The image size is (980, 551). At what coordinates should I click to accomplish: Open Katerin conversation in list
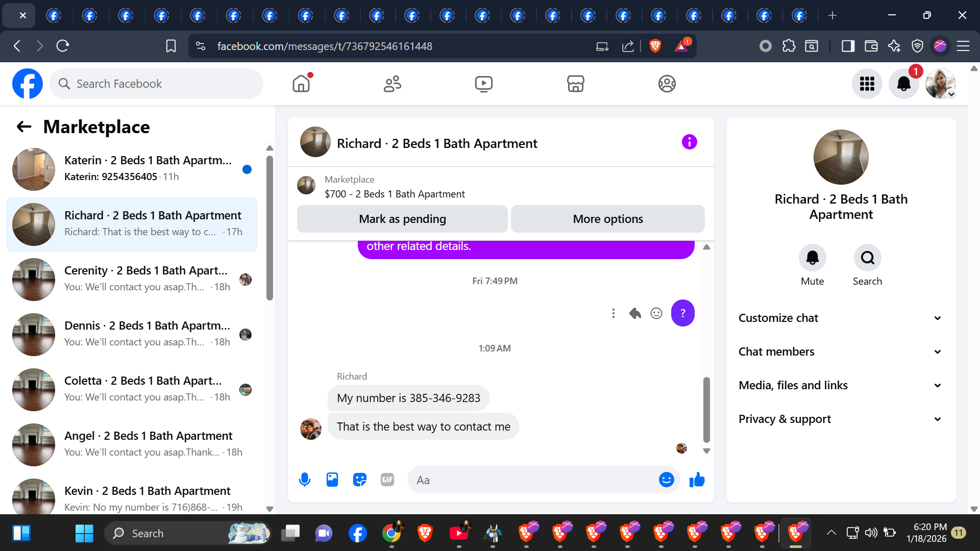[132, 169]
